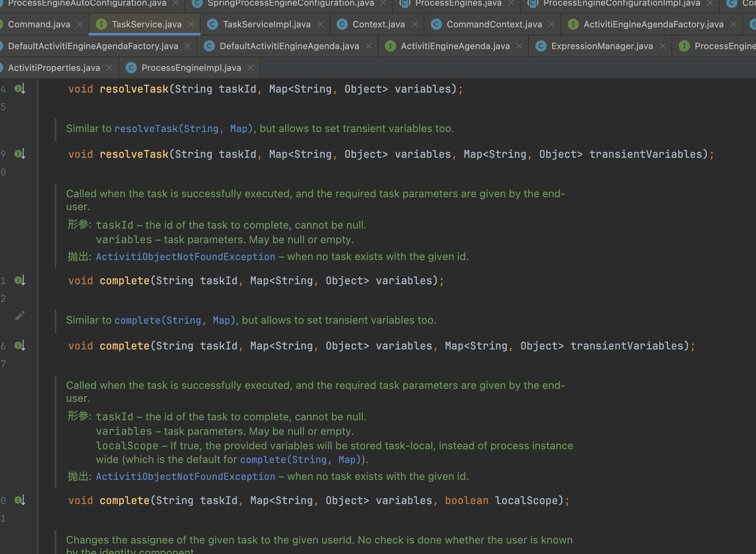Click the implemented-method gutter icon beside resolveTask(String, Map)
The height and width of the screenshot is (554, 756).
pos(20,89)
